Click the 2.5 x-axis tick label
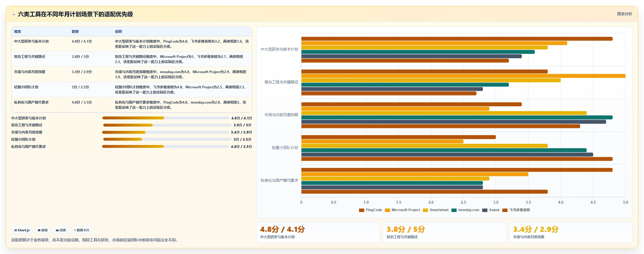Screen dimensions: 644x254 [x=463, y=203]
